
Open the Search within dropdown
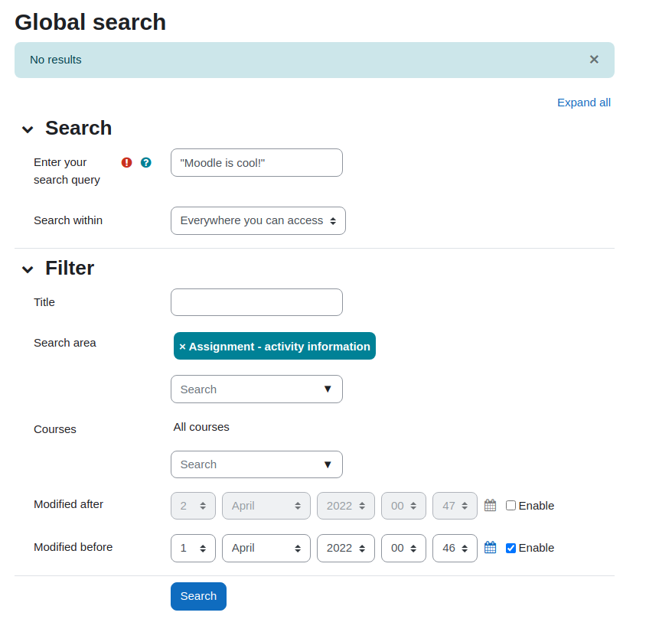pos(258,220)
